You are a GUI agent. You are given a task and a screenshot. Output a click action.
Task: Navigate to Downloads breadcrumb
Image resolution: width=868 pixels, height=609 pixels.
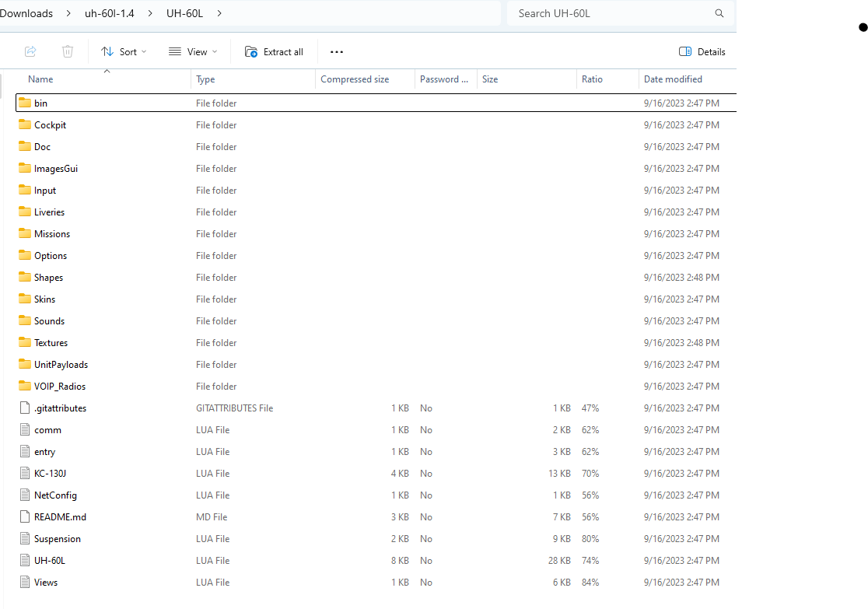pyautogui.click(x=26, y=13)
